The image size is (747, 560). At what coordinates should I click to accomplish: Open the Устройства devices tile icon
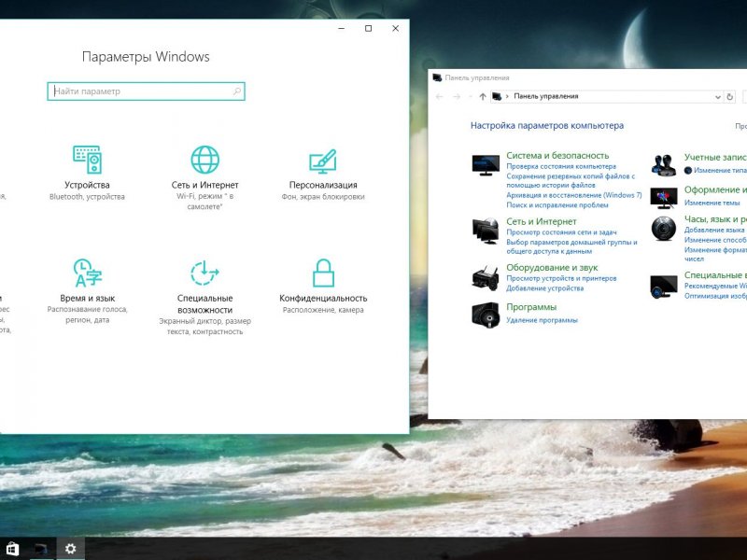87,160
